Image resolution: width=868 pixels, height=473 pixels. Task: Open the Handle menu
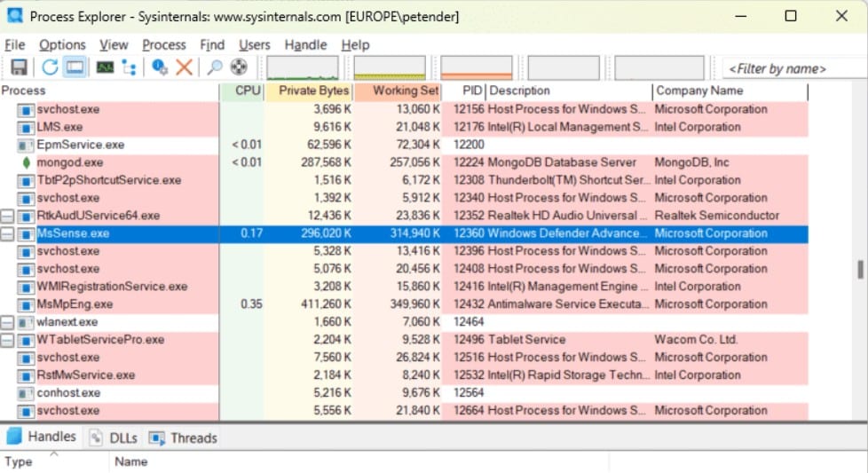tap(305, 44)
